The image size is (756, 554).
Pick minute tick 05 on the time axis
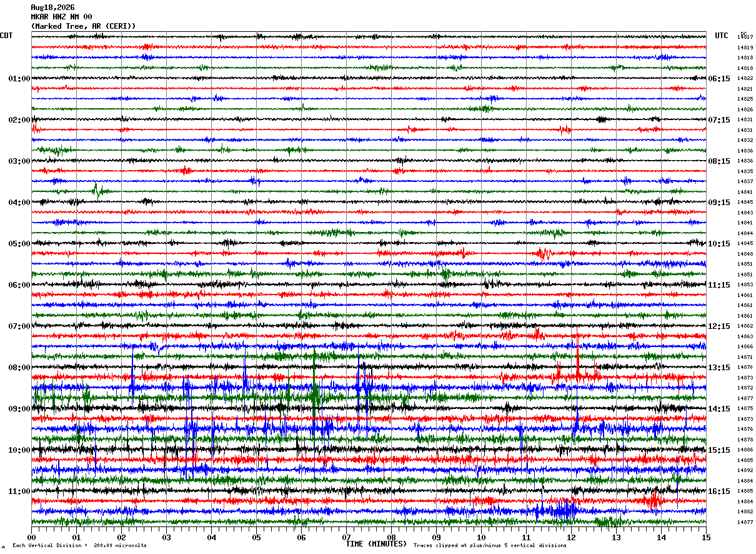coord(256,537)
